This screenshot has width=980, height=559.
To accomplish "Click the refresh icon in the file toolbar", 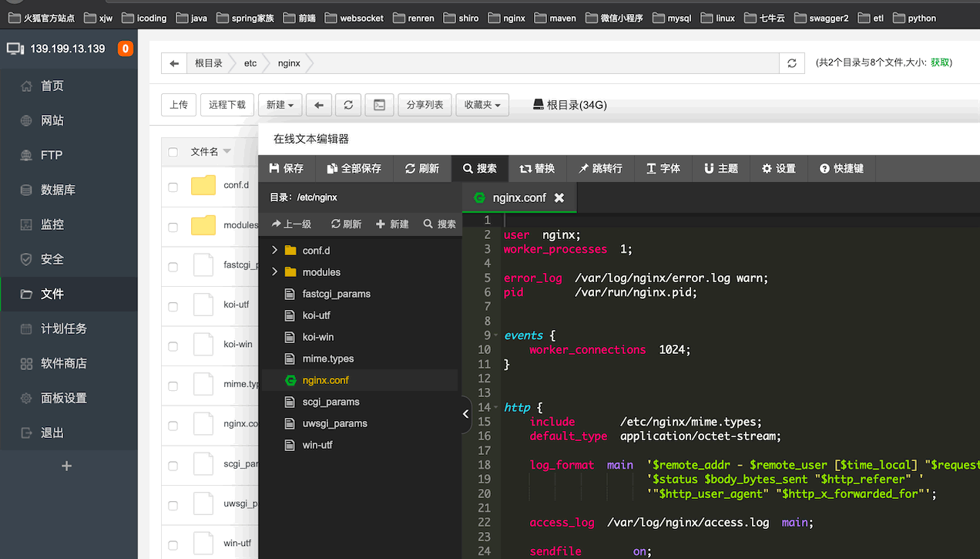I will tap(348, 105).
